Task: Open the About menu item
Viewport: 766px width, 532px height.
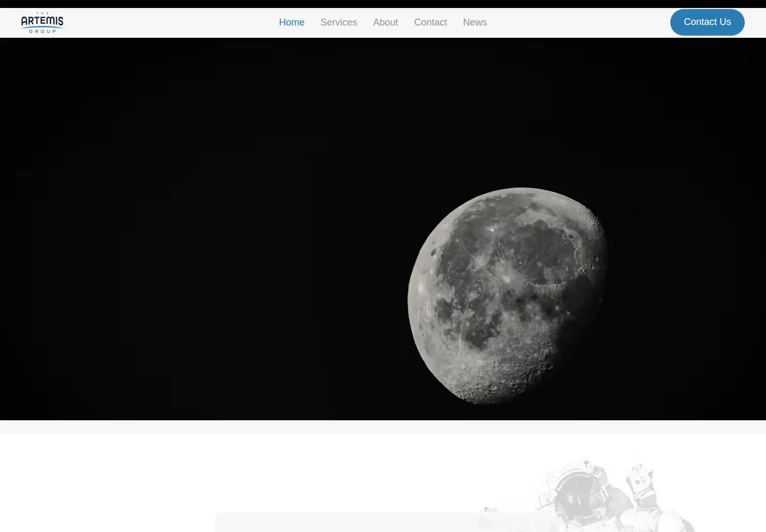Action: coord(386,22)
